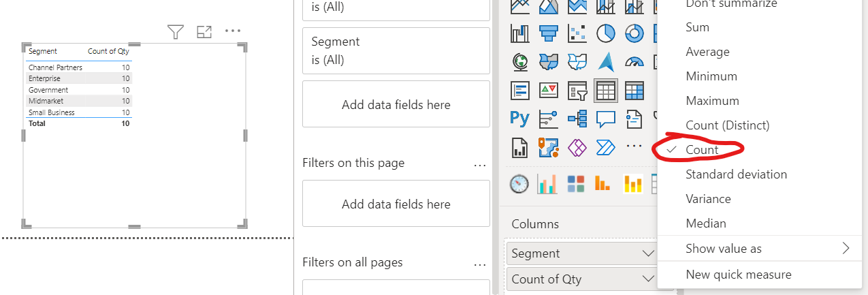Click the Total row label
Screen dimensions: 868x295
pyautogui.click(x=37, y=123)
